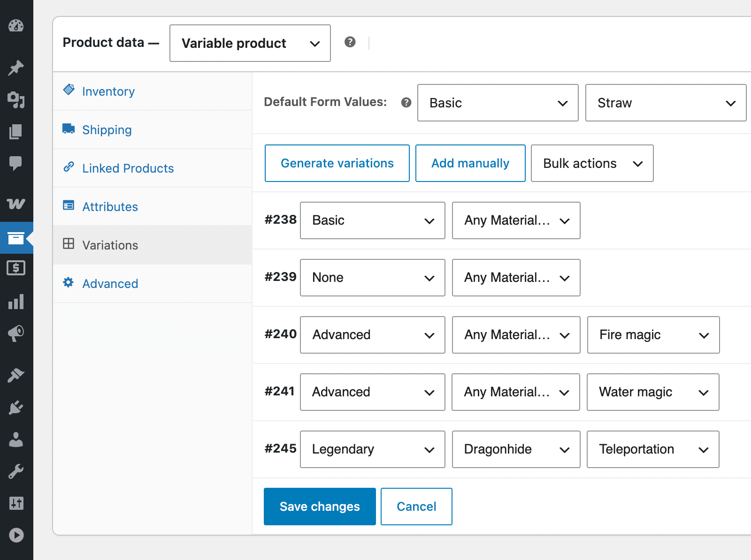Click the help icon beside Variable product
Screen dimensions: 751x560
pos(350,42)
